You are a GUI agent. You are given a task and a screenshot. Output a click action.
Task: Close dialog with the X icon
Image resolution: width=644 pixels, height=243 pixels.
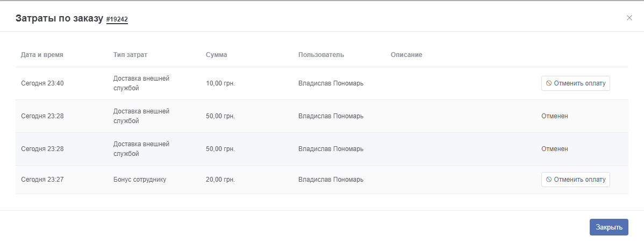(x=629, y=18)
